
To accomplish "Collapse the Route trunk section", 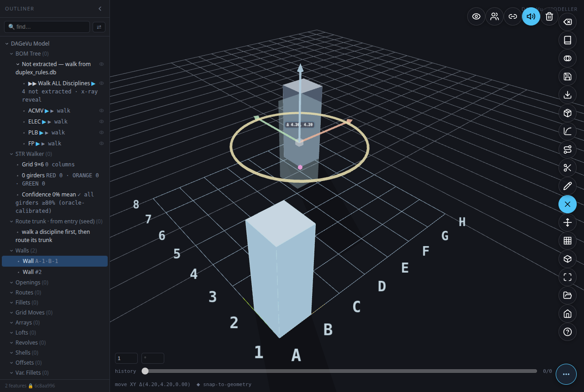I will [11, 222].
